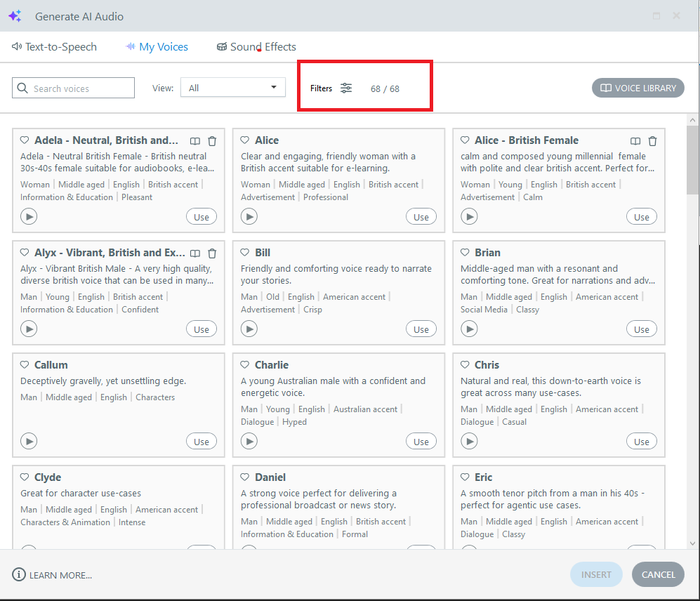The image size is (700, 601).
Task: Open the Sound Effects tab
Action: coord(256,47)
